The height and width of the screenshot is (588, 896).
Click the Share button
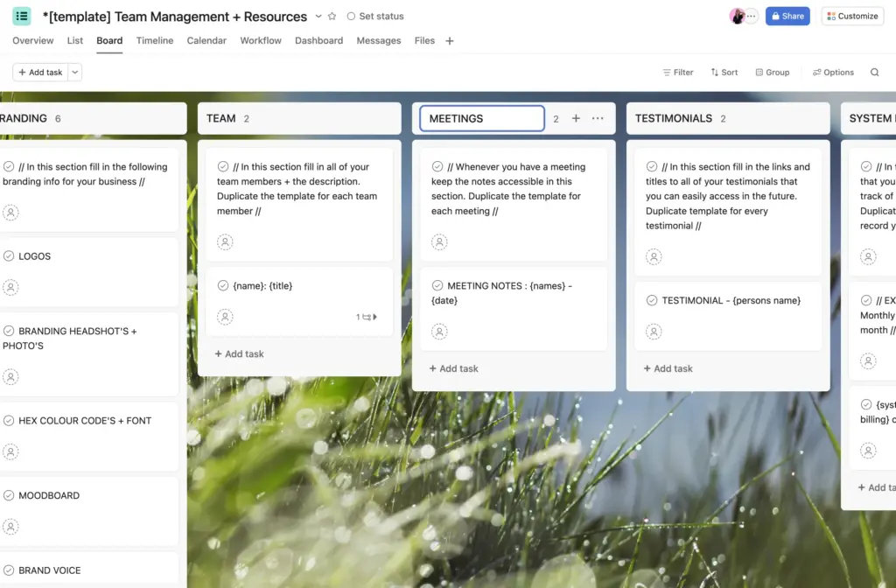(x=787, y=16)
